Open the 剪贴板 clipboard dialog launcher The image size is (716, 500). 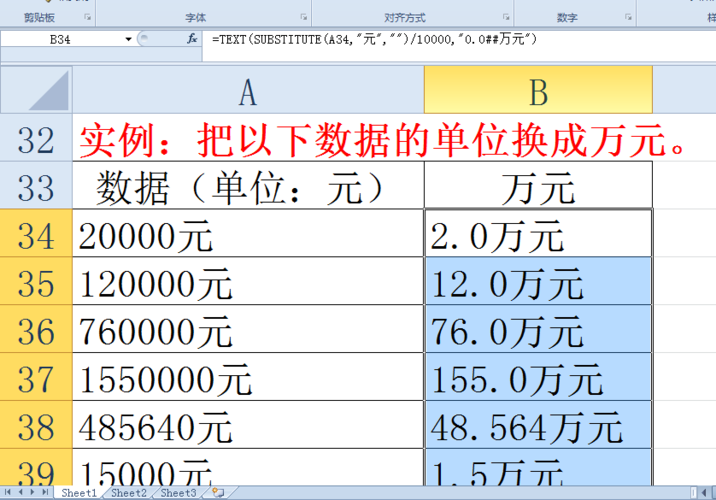[x=87, y=17]
